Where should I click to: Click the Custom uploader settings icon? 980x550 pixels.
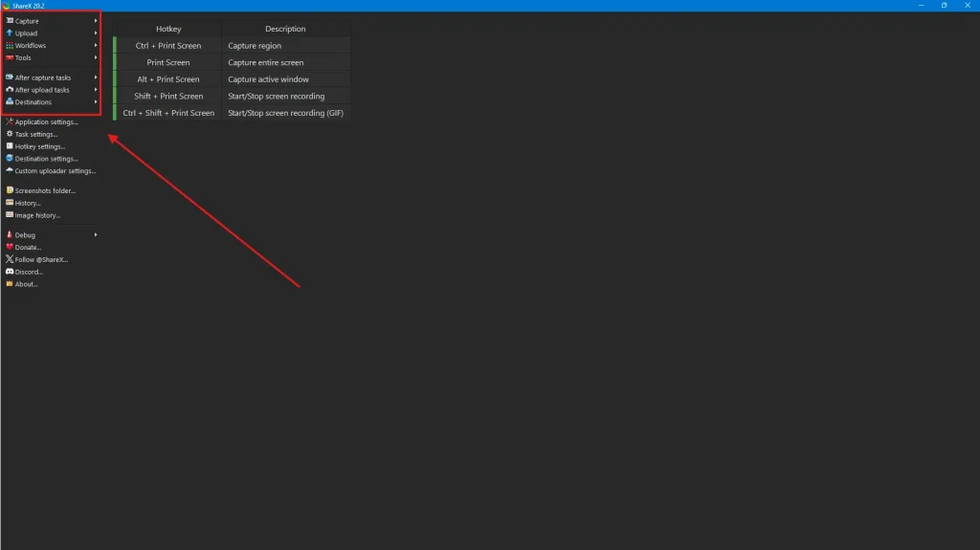(10, 170)
